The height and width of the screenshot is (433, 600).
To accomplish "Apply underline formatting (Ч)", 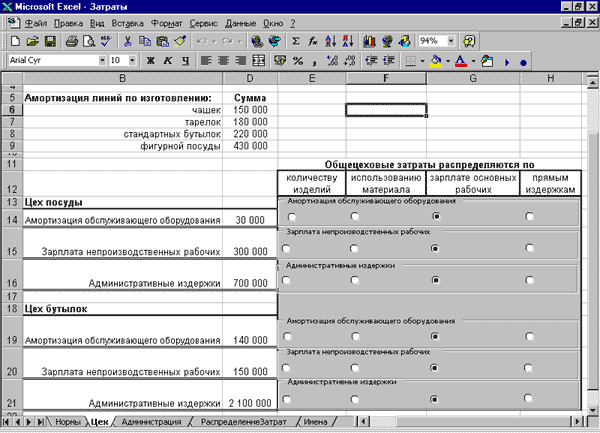I will pos(185,60).
